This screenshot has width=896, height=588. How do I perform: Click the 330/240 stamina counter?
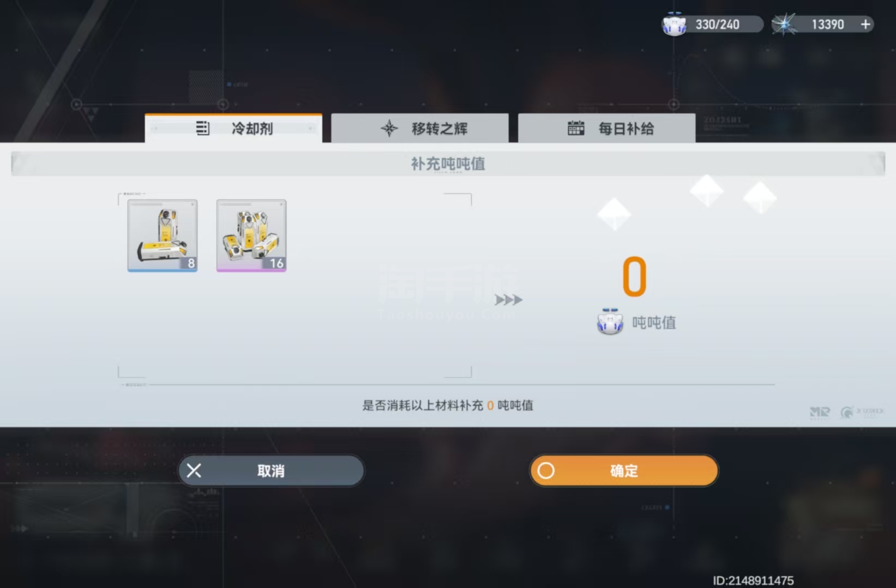coord(717,25)
